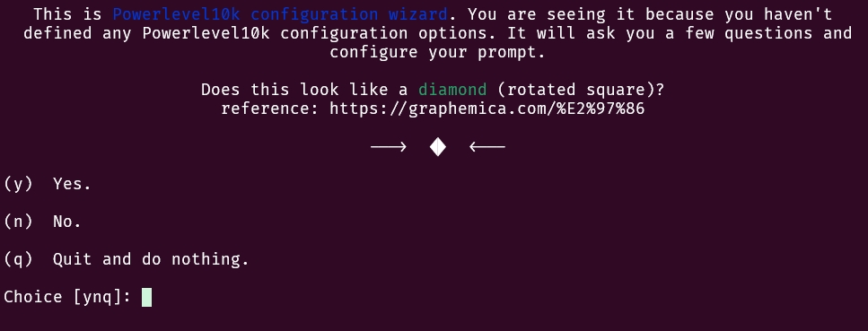Image resolution: width=868 pixels, height=331 pixels.
Task: Click the white diamond glyph
Action: (x=438, y=147)
